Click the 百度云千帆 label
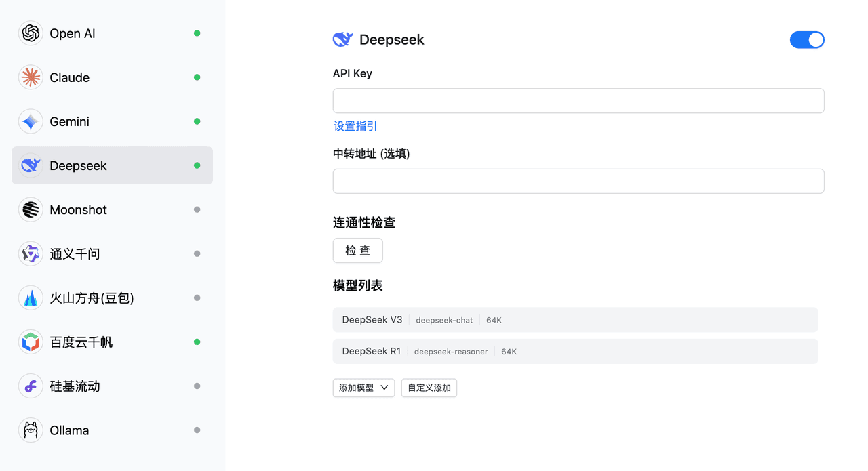 coord(81,342)
